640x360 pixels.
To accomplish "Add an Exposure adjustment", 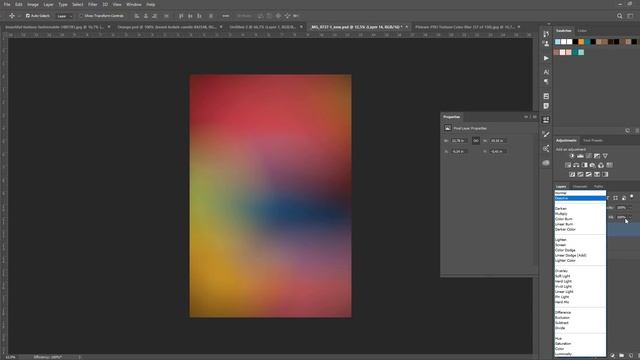I will pos(597,156).
